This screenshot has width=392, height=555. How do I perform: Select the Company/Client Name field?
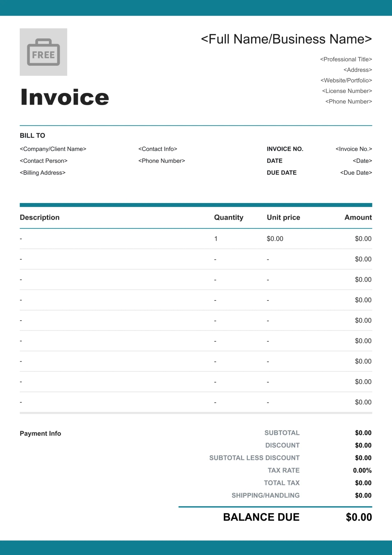pyautogui.click(x=53, y=149)
